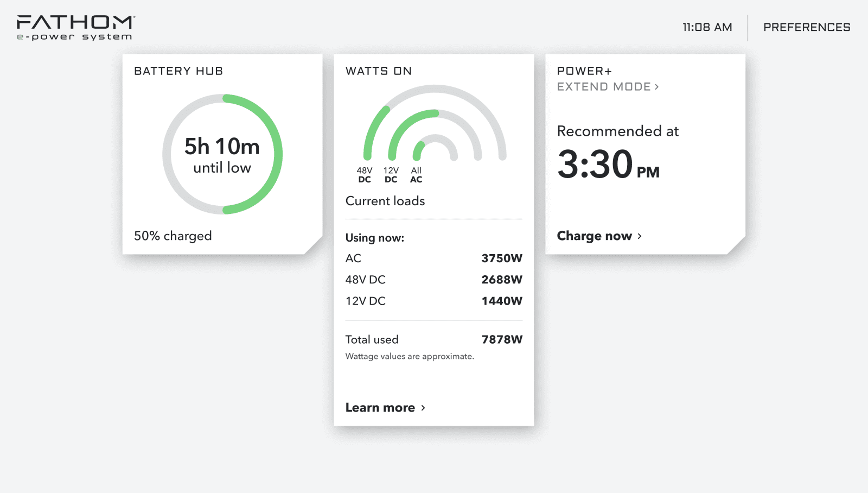868x493 pixels.
Task: Click the 3750W AC value
Action: coord(502,258)
